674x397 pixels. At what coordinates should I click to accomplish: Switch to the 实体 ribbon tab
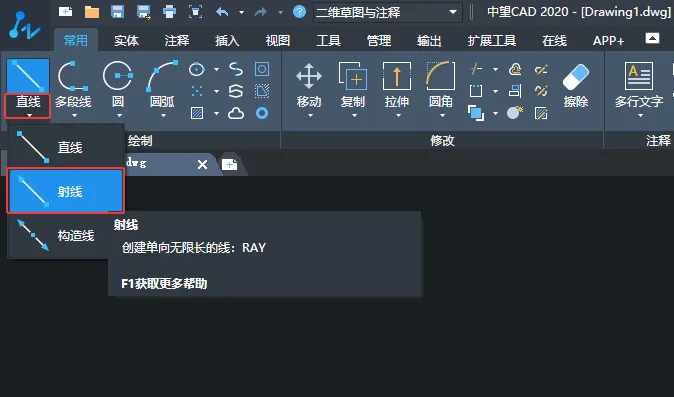click(126, 40)
